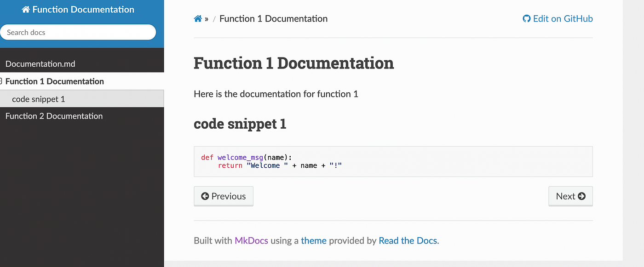The height and width of the screenshot is (267, 644).
Task: Click the breadcrumb Function 1 Documentation text
Action: coord(274,19)
